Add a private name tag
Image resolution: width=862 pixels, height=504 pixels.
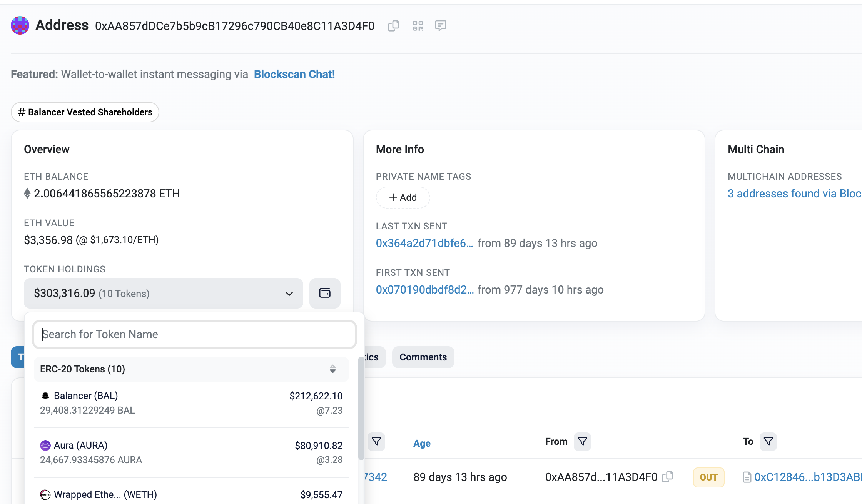coord(403,197)
